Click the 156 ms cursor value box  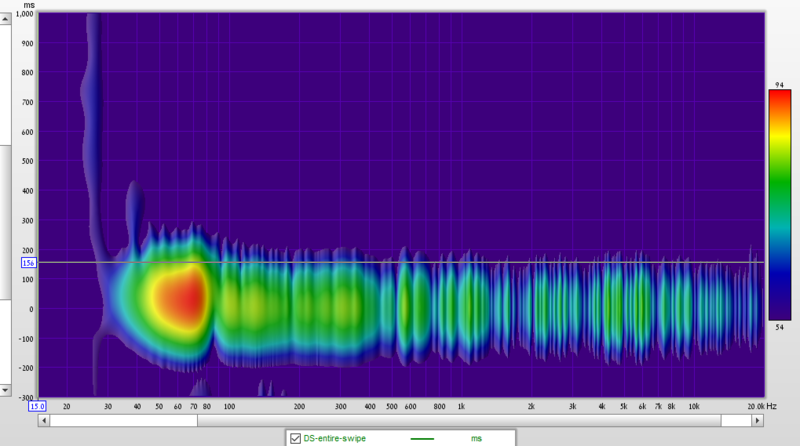coord(29,263)
